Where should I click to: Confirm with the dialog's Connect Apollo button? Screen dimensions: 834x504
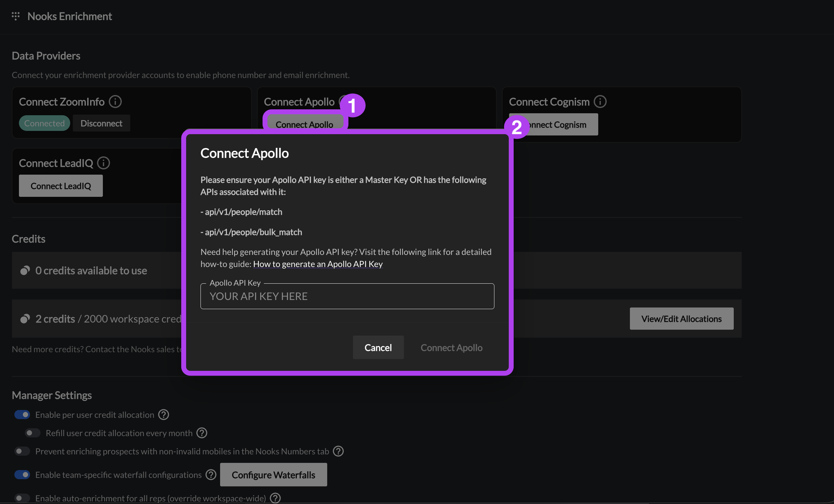pos(452,347)
